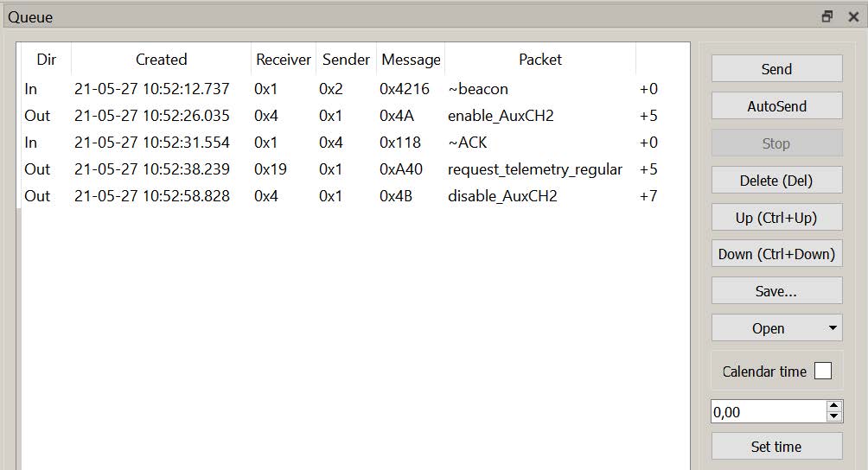Expand the Open button dropdown arrow
The image size is (868, 470).
(833, 328)
